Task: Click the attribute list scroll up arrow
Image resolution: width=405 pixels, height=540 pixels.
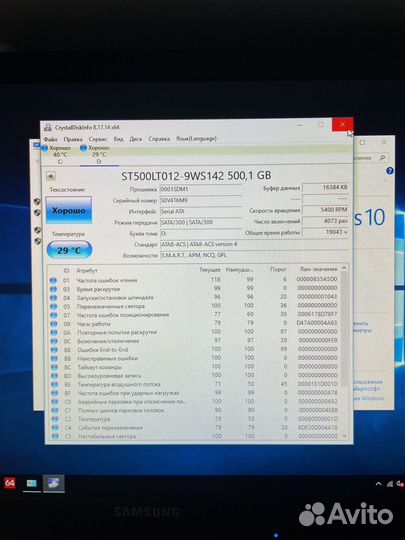Action: (x=343, y=268)
